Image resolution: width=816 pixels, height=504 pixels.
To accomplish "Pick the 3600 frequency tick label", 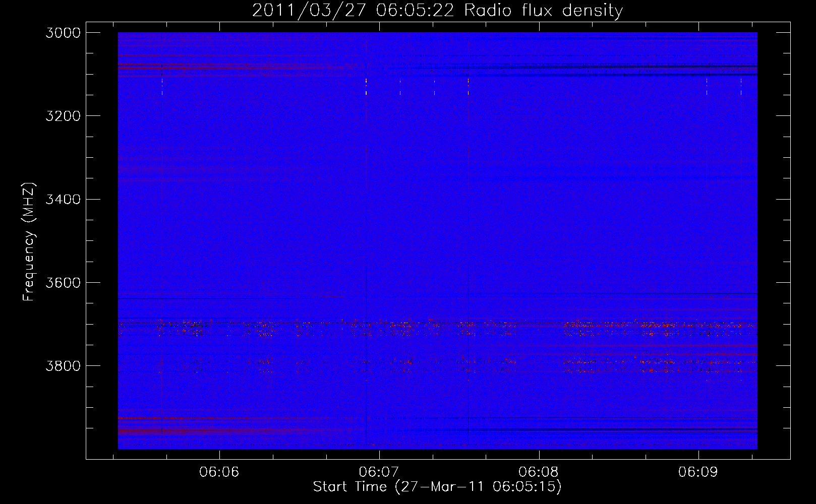I will tap(63, 282).
